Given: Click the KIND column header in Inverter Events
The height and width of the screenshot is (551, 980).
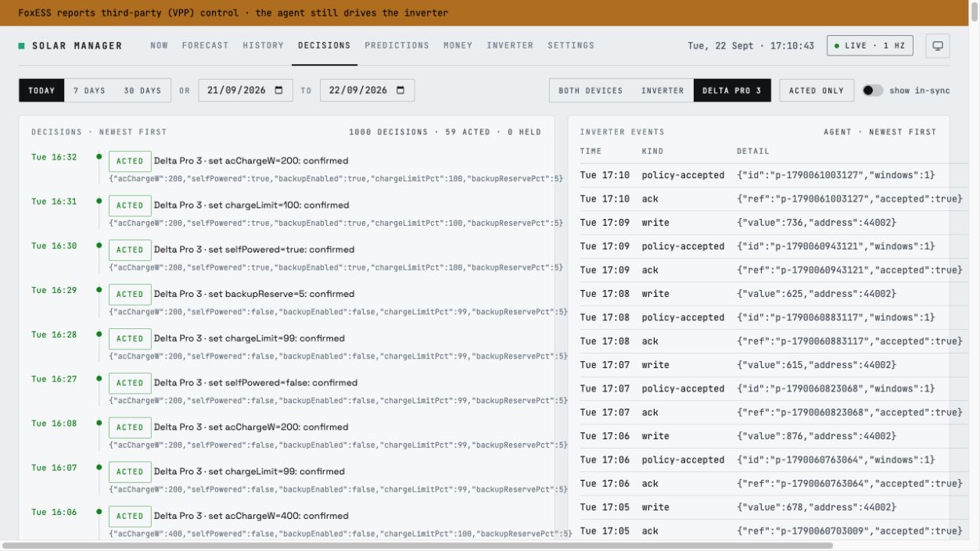Looking at the screenshot, I should [x=653, y=152].
